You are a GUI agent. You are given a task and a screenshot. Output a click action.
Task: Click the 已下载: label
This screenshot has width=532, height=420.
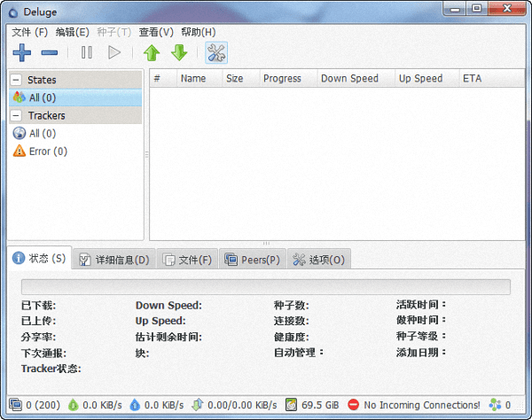click(x=38, y=306)
